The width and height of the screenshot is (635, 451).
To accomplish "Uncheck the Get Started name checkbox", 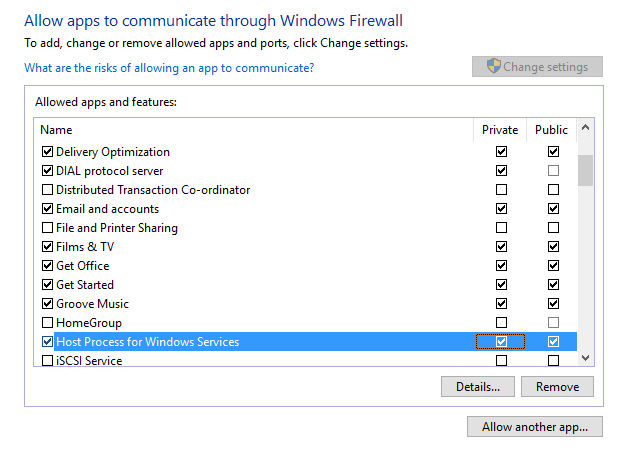I will pos(47,285).
